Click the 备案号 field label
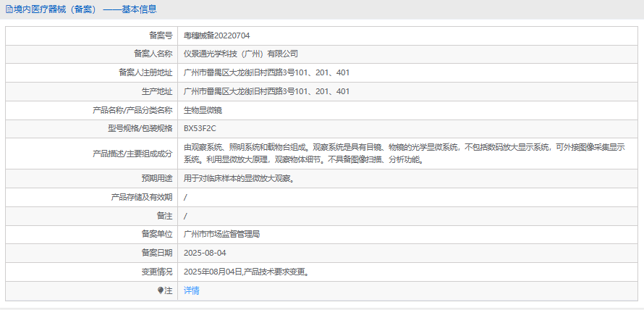 pyautogui.click(x=161, y=35)
